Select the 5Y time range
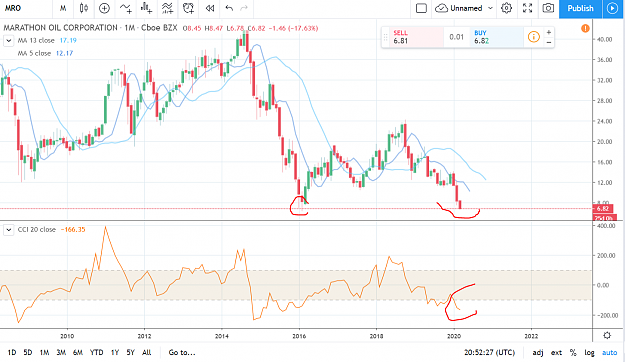 pos(130,352)
